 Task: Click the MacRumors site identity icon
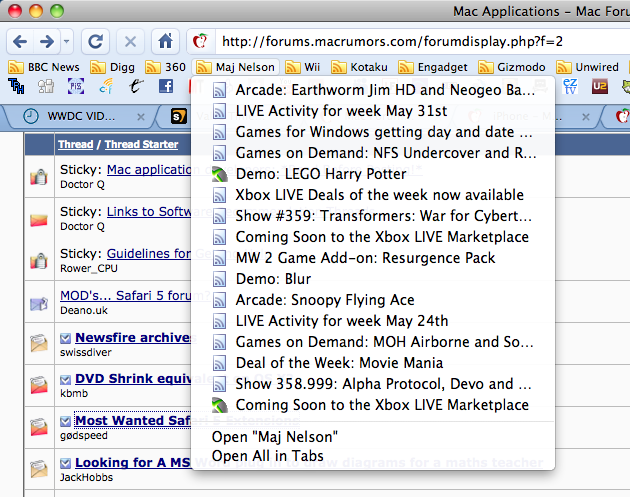point(200,41)
